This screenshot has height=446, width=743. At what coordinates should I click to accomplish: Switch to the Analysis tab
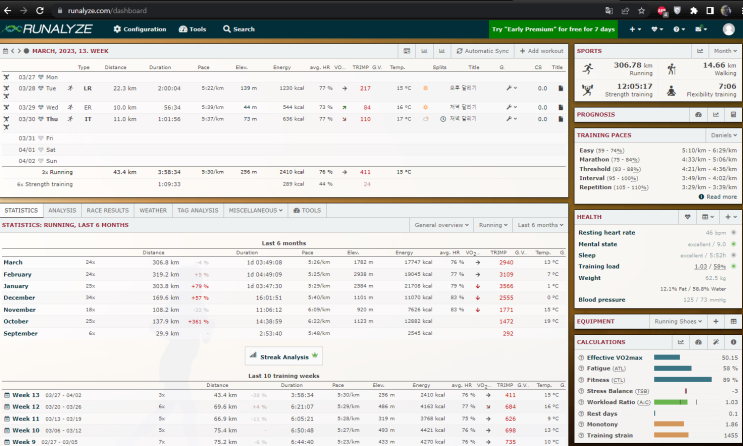tap(62, 210)
